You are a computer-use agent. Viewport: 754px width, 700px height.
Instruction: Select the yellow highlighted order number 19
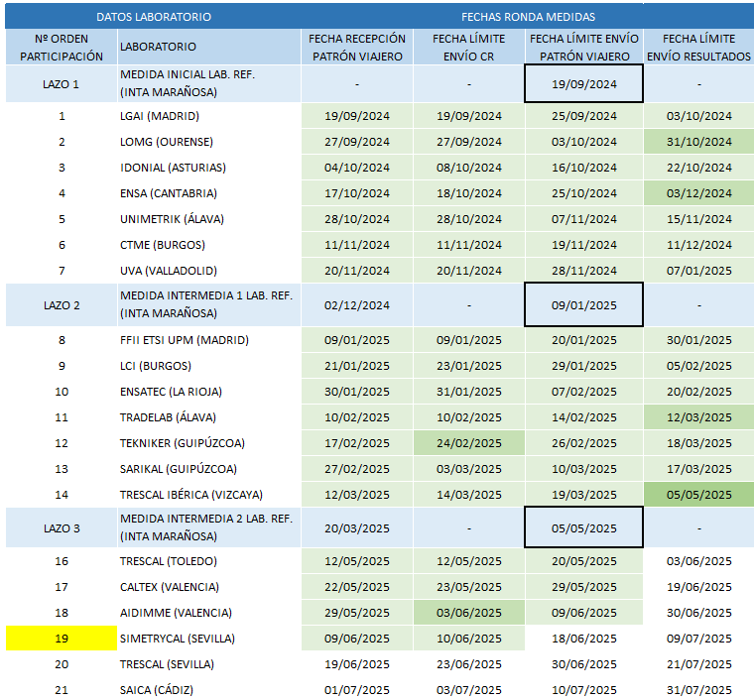[62, 639]
